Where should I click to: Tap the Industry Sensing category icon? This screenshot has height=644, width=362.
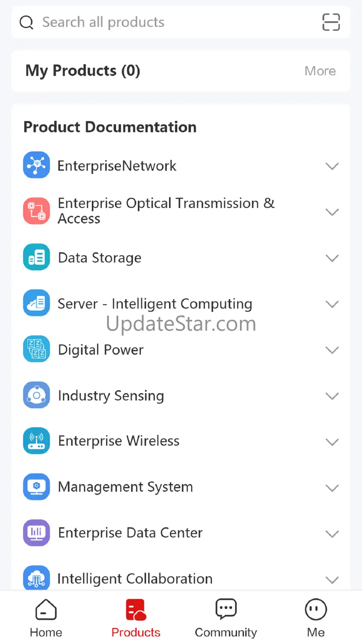36,395
